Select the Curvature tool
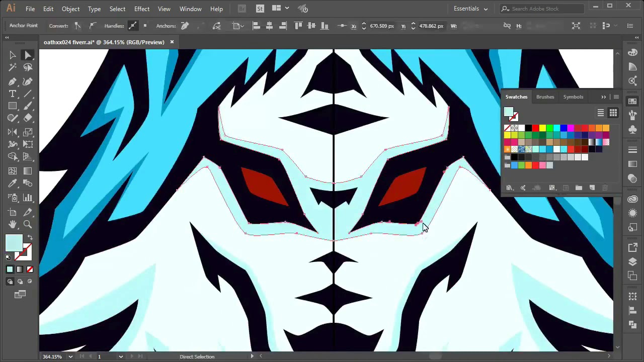 pos(28,81)
